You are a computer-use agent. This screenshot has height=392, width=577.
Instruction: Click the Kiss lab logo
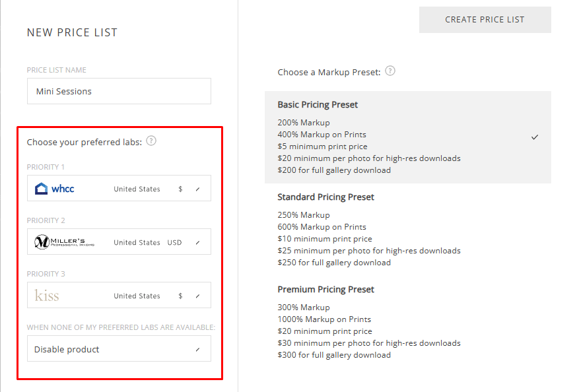pos(47,296)
